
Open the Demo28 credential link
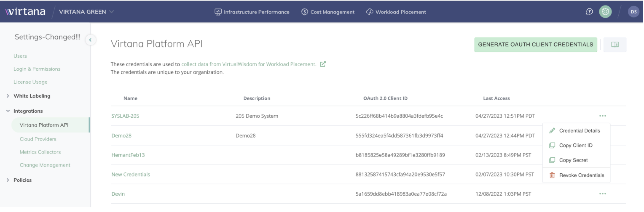tap(121, 136)
